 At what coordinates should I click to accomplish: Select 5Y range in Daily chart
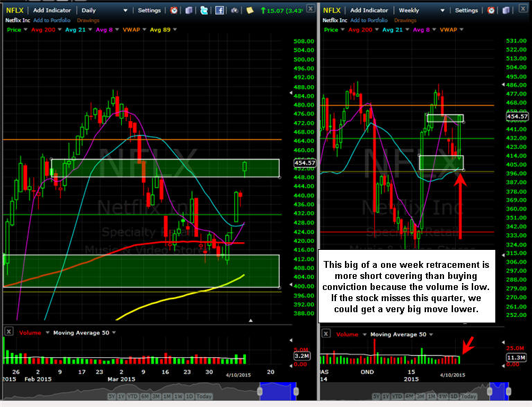click(112, 396)
